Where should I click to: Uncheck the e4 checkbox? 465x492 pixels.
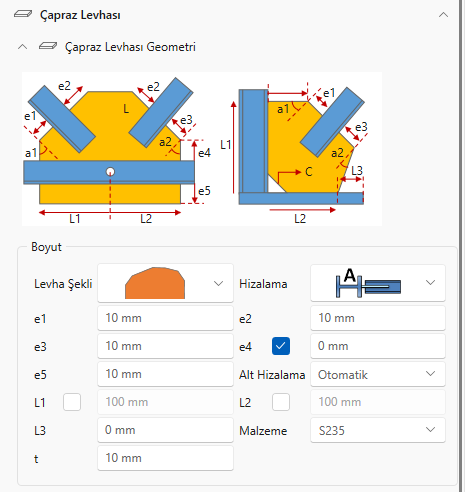[281, 346]
